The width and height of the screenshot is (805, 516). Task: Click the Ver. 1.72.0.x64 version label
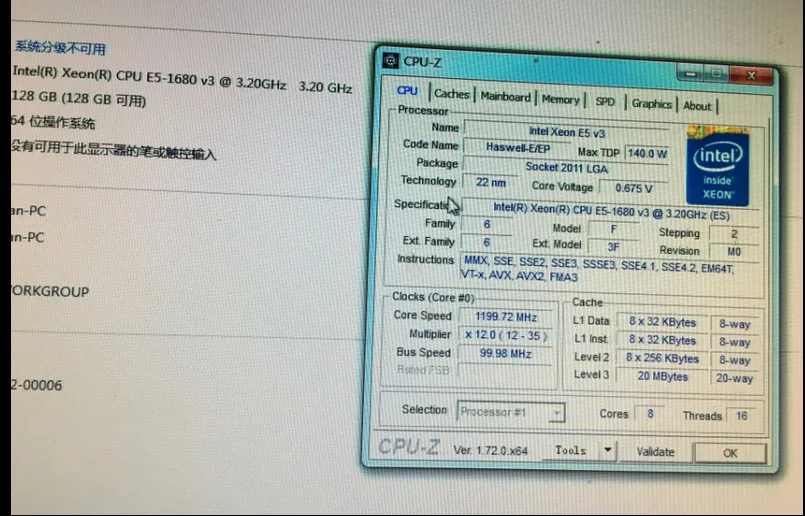click(x=490, y=450)
